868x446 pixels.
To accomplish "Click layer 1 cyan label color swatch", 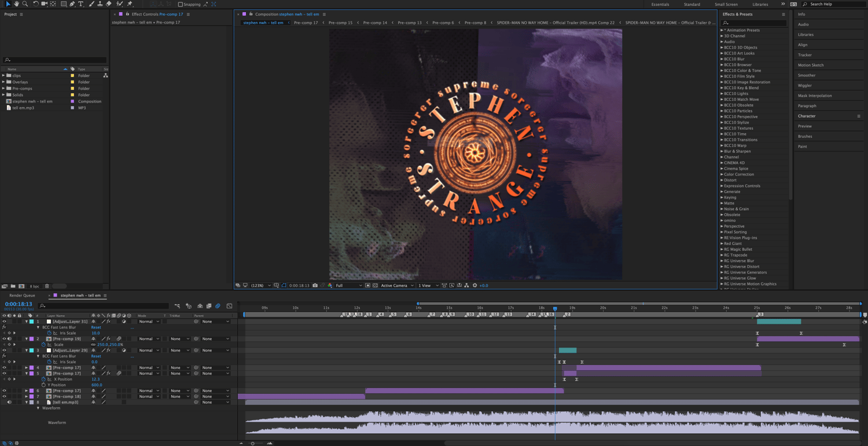I will pos(32,321).
